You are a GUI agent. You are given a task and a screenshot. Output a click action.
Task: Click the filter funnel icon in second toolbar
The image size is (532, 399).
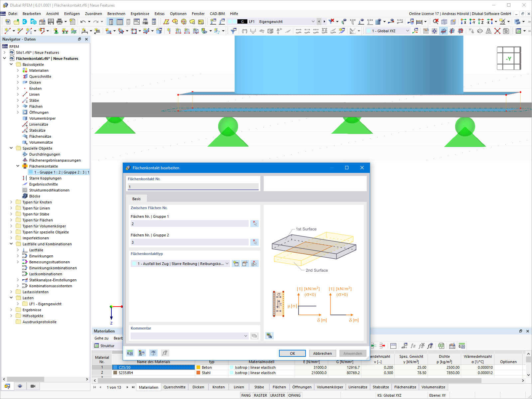coord(234,31)
